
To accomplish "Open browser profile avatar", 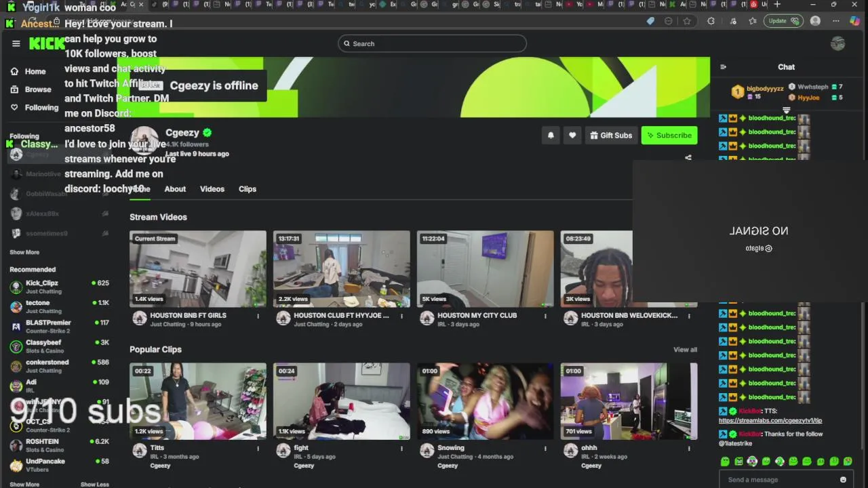I will pos(815,21).
